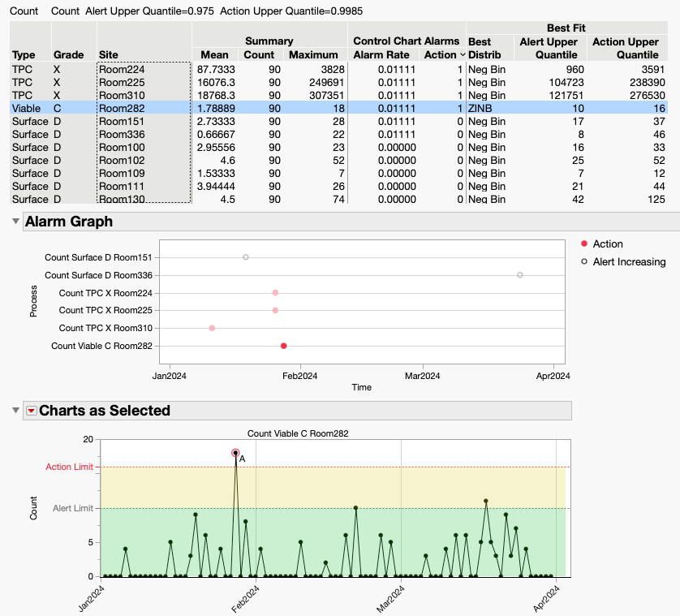The width and height of the screenshot is (680, 616).
Task: Click the mean value 87.7333
Action: (216, 70)
